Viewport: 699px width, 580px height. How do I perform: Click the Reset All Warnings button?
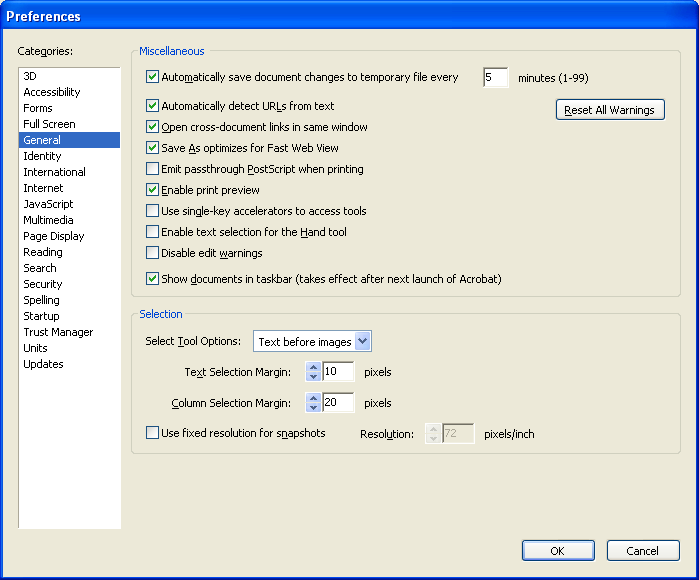pos(610,110)
